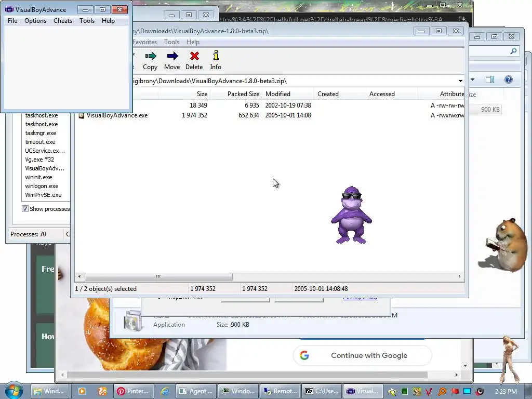Click the 7-Zip address path field
Screen dimensions: 532x399
click(293, 81)
